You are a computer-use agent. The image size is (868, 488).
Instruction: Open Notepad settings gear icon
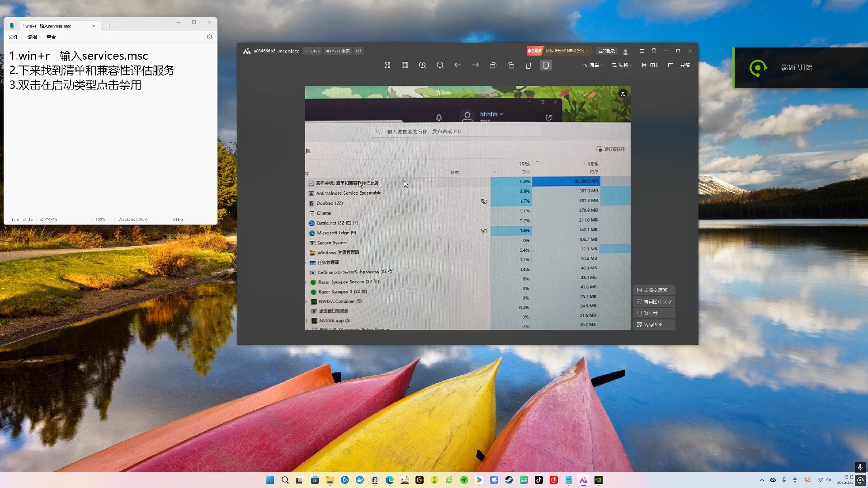click(209, 37)
